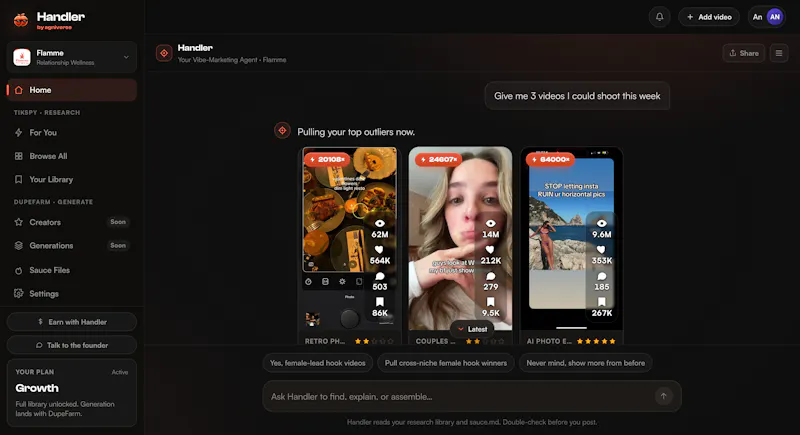Click the 503 comments bubble icon
The image size is (800, 435).
(x=380, y=276)
